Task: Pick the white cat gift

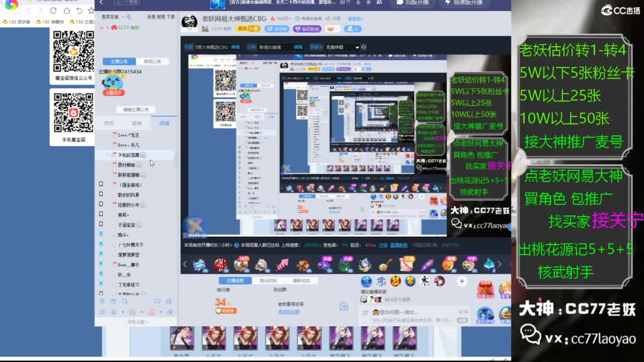Action: click(261, 264)
